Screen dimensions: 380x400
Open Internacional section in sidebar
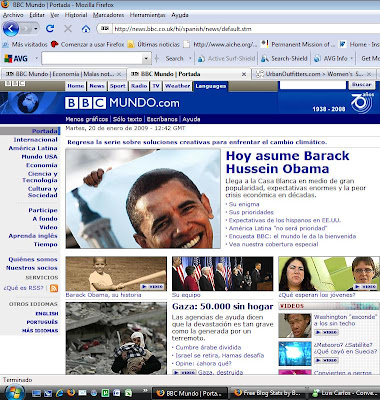pyautogui.click(x=35, y=140)
